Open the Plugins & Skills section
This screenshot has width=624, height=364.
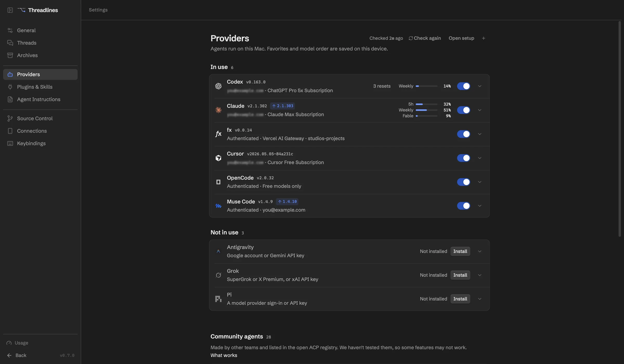tap(40, 87)
